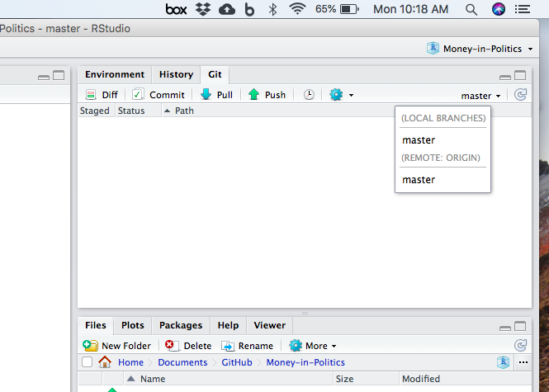Sort files by Modified column
Screen dimensions: 549x392
coord(465,379)
